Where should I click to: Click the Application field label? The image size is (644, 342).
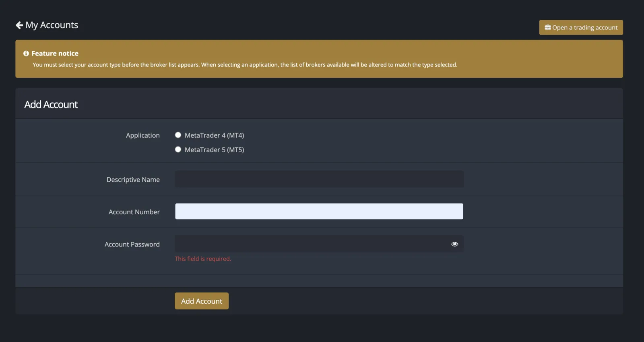pos(143,135)
